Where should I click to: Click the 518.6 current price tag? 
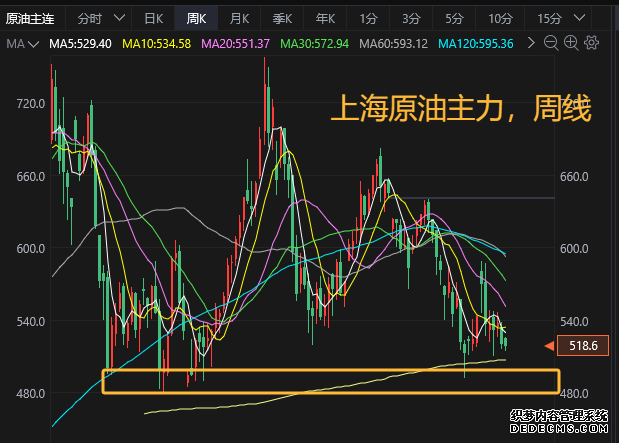[582, 345]
